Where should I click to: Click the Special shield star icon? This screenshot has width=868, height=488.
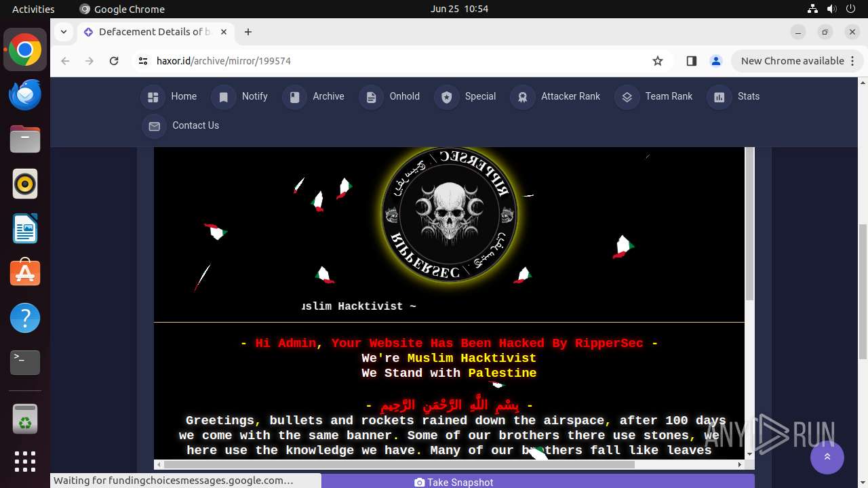(x=446, y=97)
